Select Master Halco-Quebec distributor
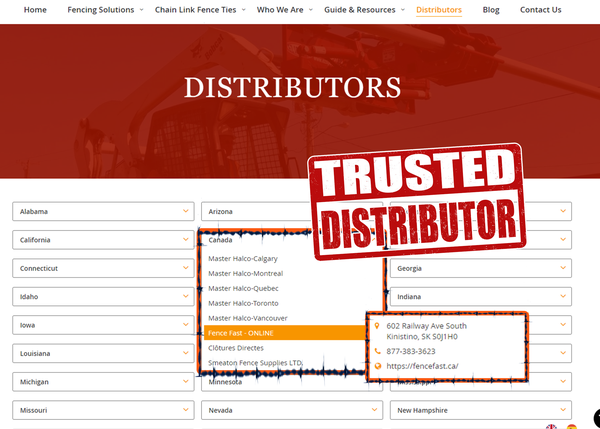Image resolution: width=600 pixels, height=429 pixels. tap(243, 289)
